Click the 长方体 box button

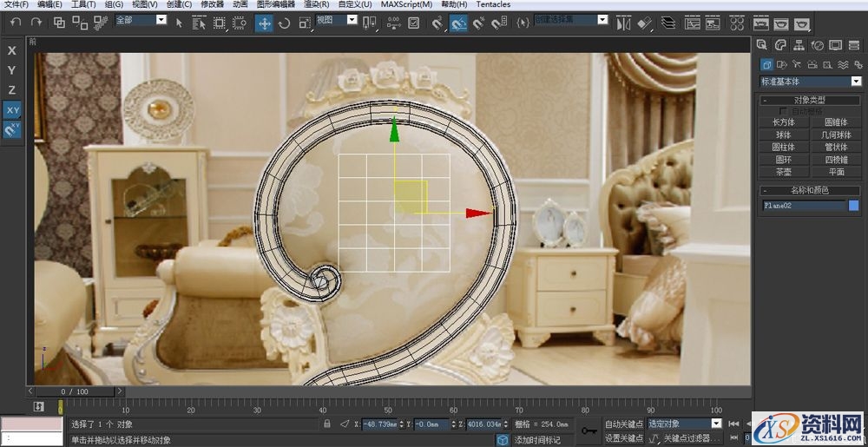tap(783, 122)
